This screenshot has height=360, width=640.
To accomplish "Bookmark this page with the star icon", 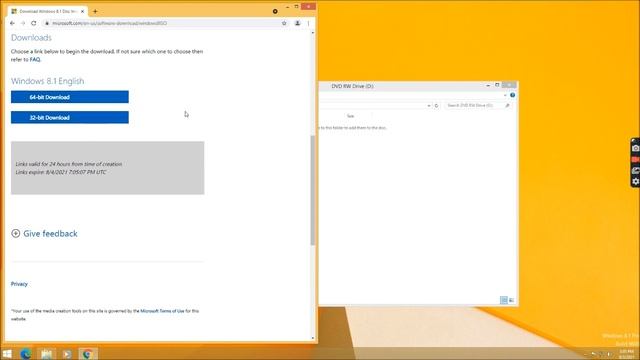I will tap(284, 23).
